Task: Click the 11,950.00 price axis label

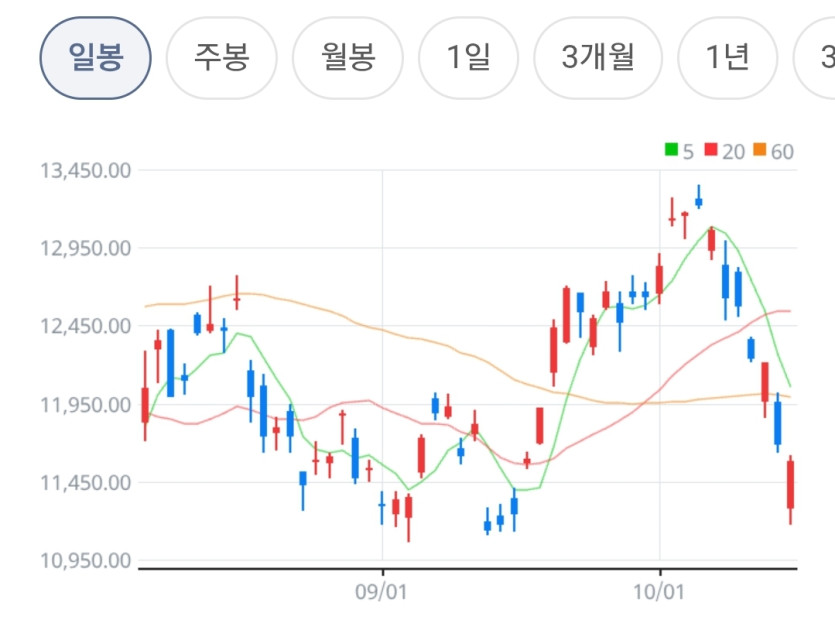Action: point(86,405)
